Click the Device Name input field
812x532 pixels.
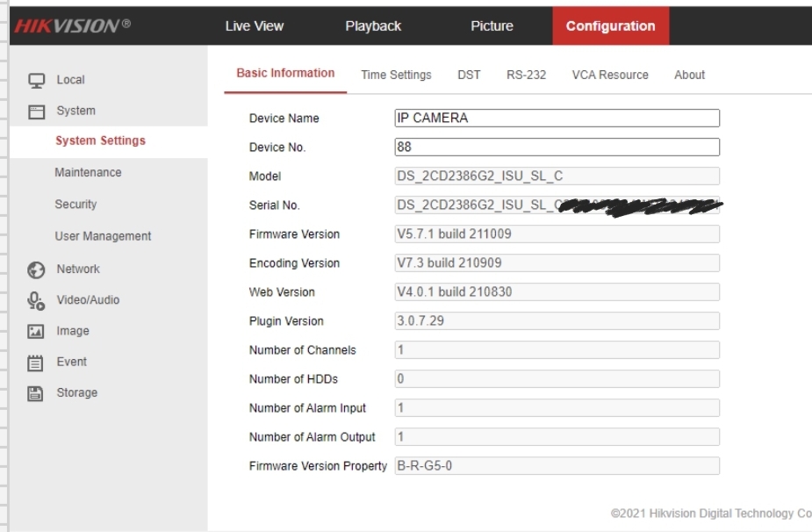(x=557, y=119)
